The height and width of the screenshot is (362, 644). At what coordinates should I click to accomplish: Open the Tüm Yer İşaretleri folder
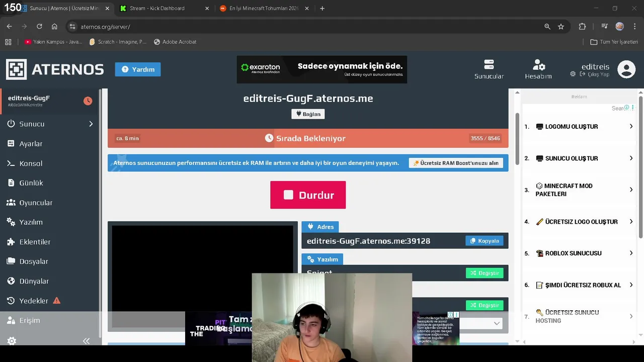614,42
